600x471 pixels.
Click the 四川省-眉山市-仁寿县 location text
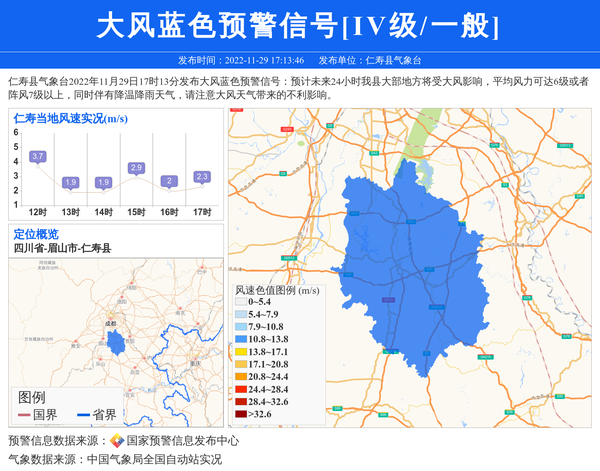[62, 248]
